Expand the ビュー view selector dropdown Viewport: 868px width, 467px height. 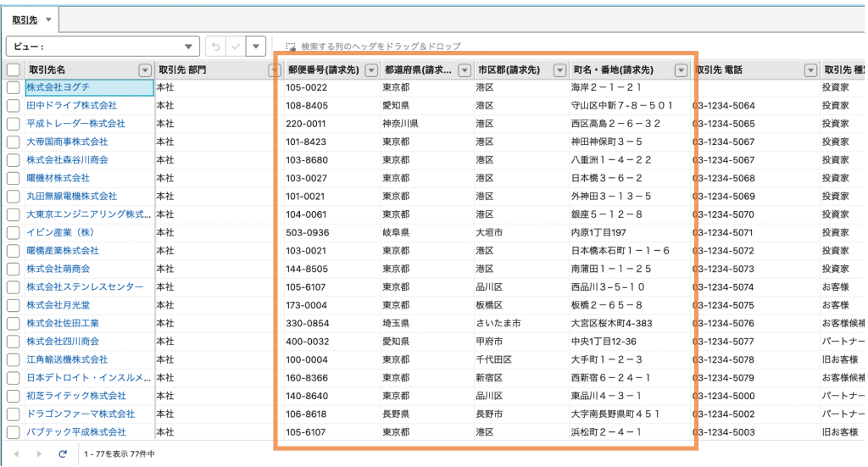coord(188,47)
